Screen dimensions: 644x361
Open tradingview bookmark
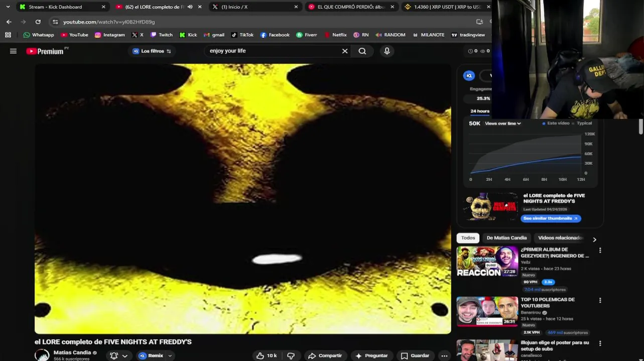pyautogui.click(x=468, y=35)
